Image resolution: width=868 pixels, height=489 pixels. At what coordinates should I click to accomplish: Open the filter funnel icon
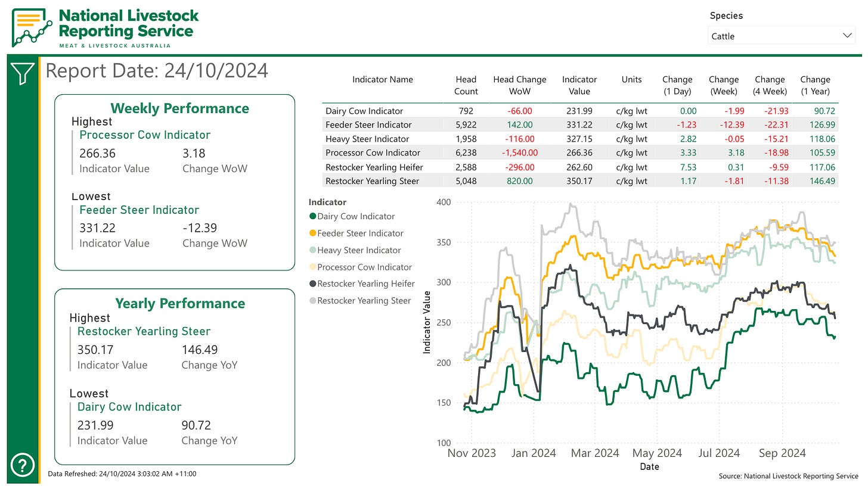(22, 73)
